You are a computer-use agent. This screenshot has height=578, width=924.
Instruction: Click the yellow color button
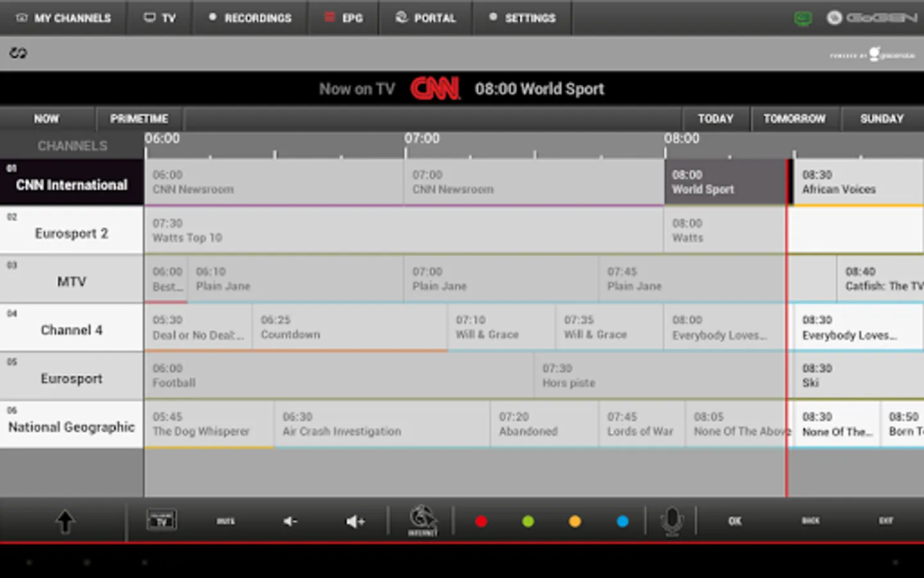pyautogui.click(x=575, y=521)
